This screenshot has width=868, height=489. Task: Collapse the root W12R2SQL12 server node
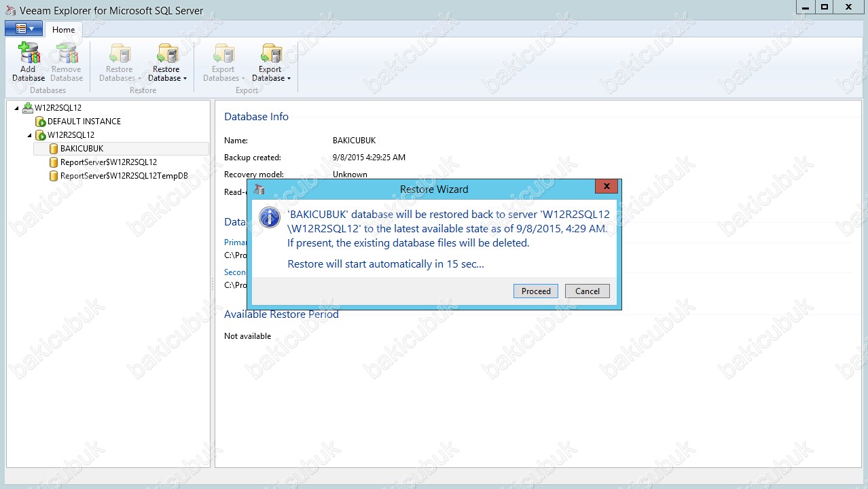[16, 108]
